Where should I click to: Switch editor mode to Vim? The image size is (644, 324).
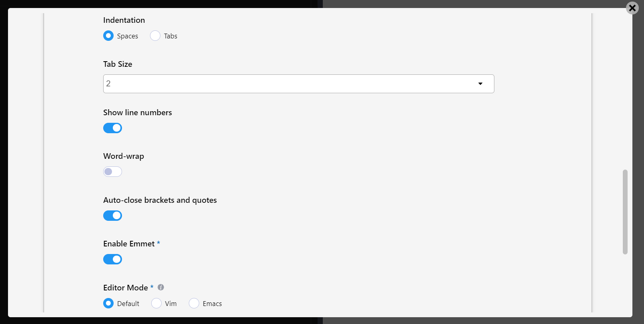pyautogui.click(x=156, y=304)
